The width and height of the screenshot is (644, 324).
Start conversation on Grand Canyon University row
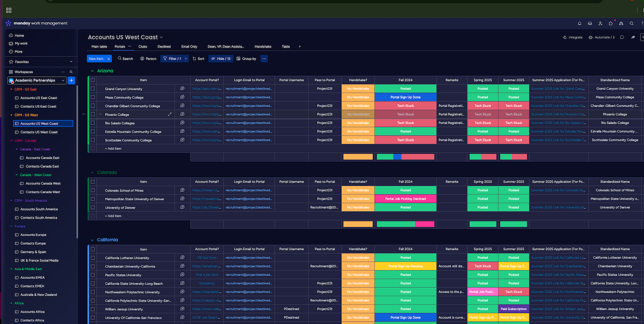182,89
